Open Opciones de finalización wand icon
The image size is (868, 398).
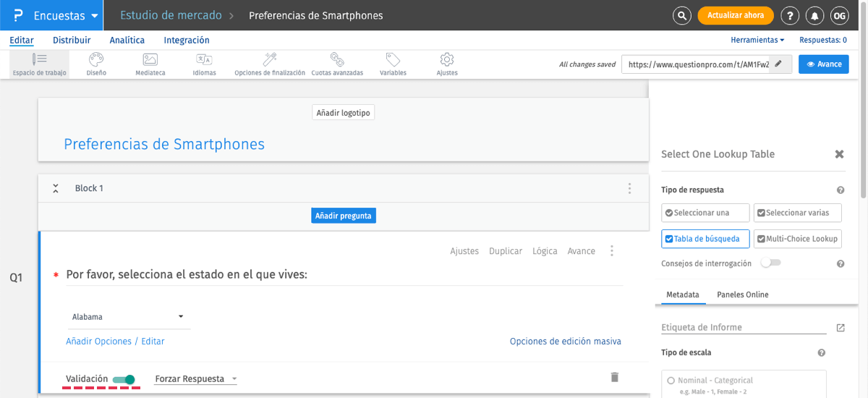coord(270,60)
